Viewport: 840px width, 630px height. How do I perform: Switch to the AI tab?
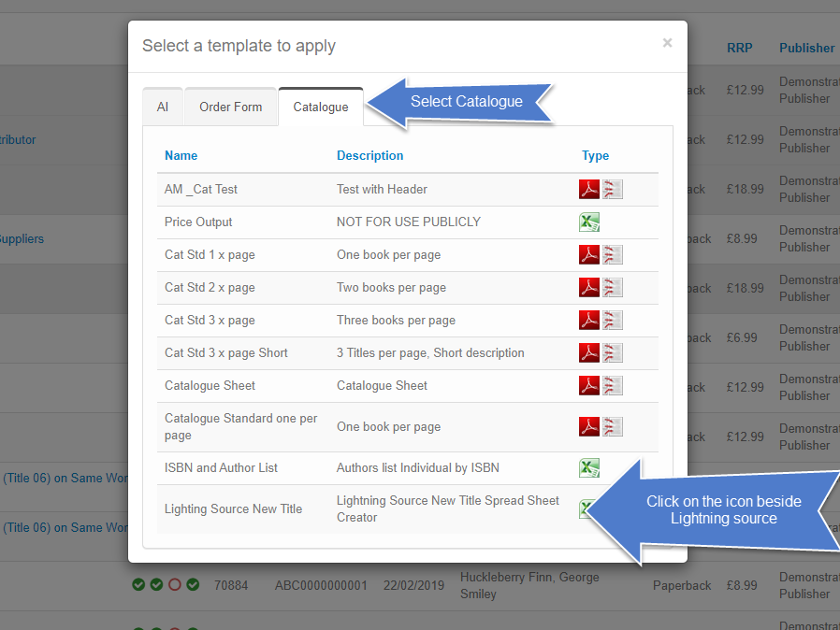point(163,107)
